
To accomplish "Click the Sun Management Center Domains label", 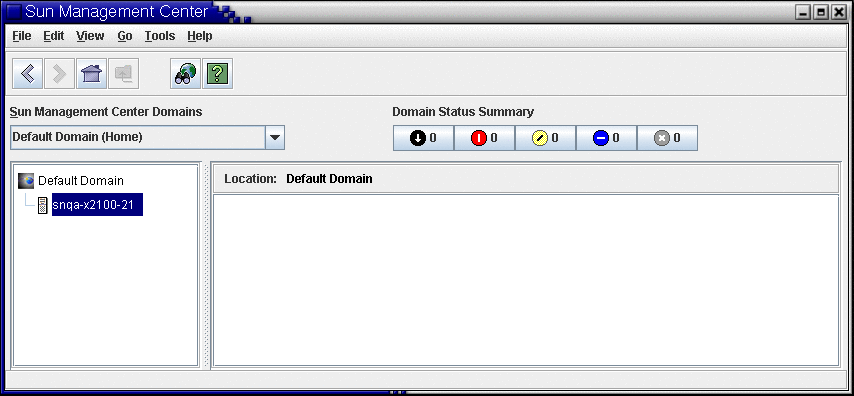I will [x=106, y=112].
